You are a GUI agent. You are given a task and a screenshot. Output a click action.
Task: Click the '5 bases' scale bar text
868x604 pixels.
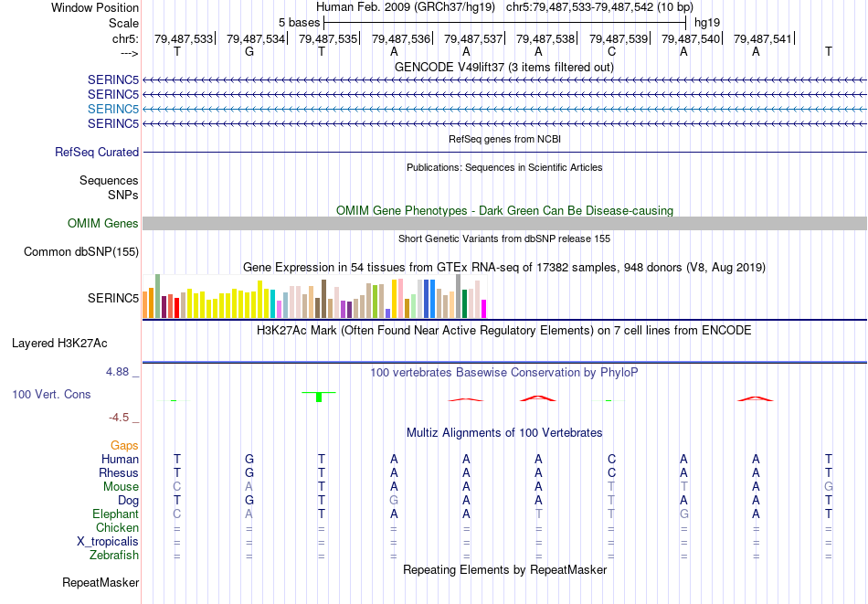pos(299,23)
